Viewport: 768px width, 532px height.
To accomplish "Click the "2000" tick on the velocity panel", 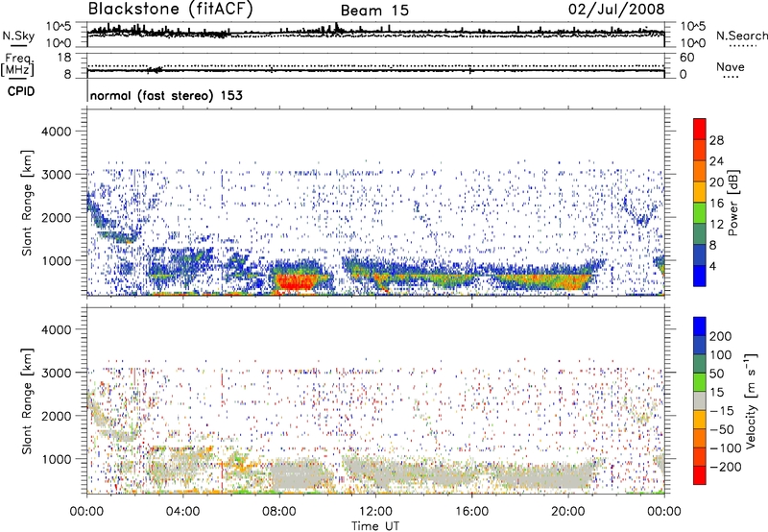I will [x=56, y=416].
